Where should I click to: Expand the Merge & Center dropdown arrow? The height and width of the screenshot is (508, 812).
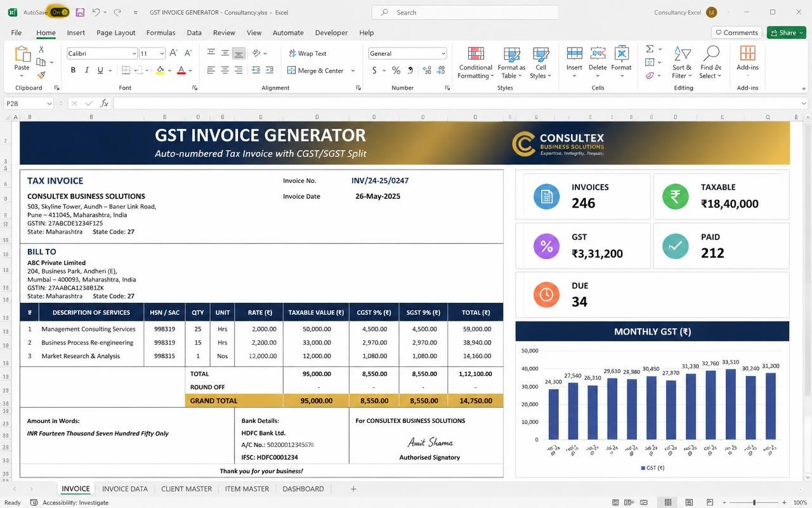click(x=353, y=70)
